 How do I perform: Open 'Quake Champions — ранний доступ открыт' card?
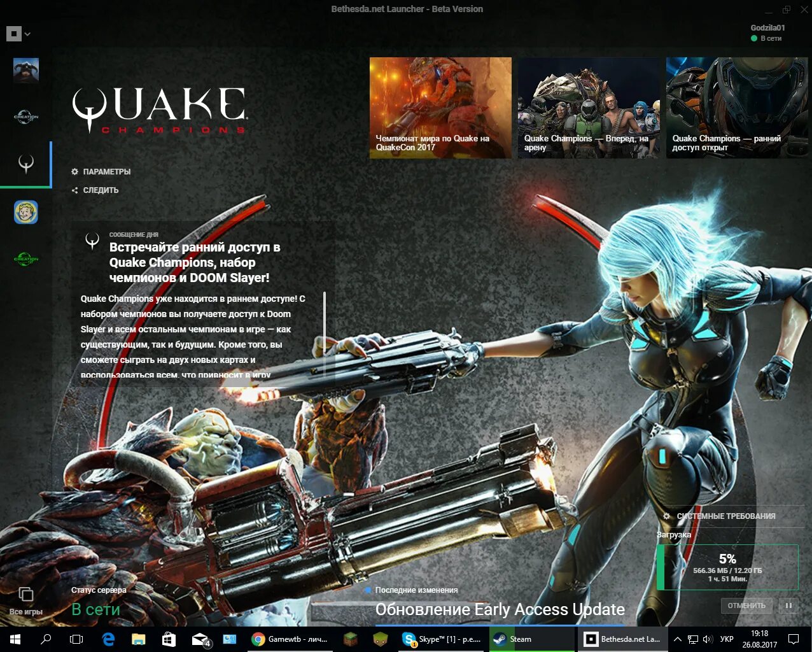tap(737, 108)
